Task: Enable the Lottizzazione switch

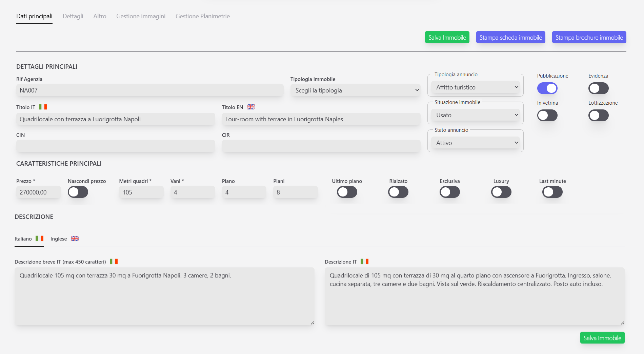Action: [598, 116]
